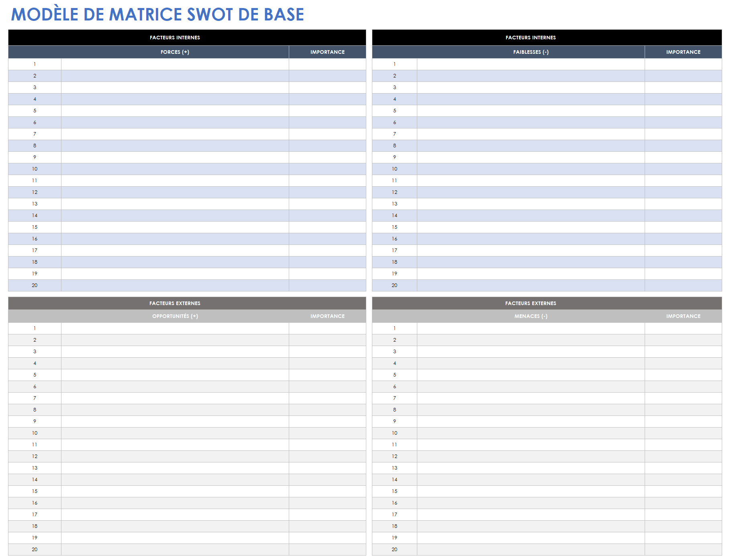Image resolution: width=731 pixels, height=560 pixels.
Task: Click the row 7 importance cell in the FAIBLESSES table
Action: pos(683,134)
